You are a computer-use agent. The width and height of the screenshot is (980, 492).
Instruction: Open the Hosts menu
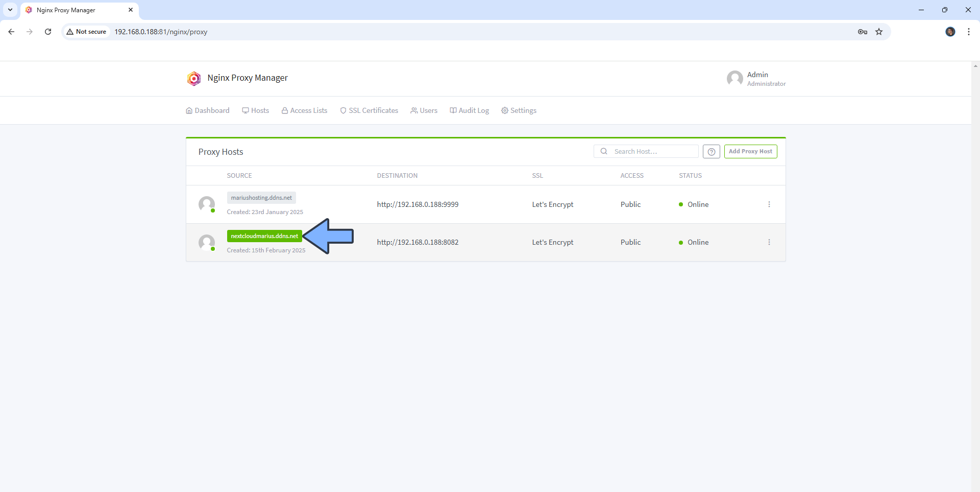click(x=256, y=110)
